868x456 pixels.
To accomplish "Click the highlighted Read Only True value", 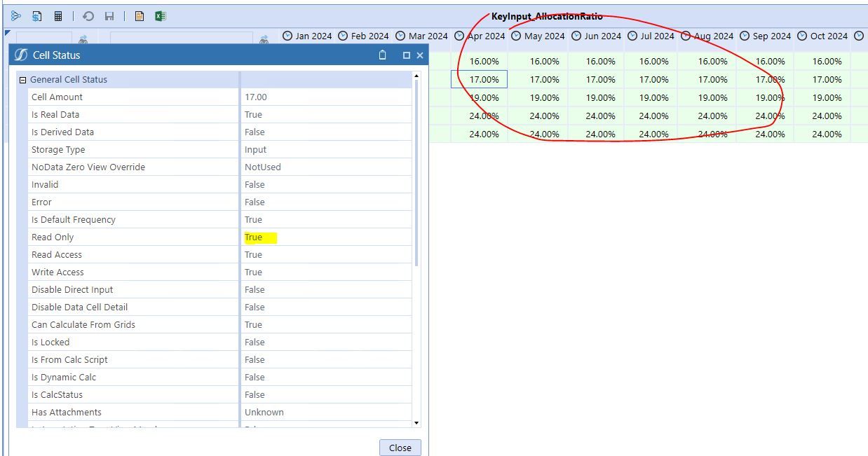I will coord(259,237).
